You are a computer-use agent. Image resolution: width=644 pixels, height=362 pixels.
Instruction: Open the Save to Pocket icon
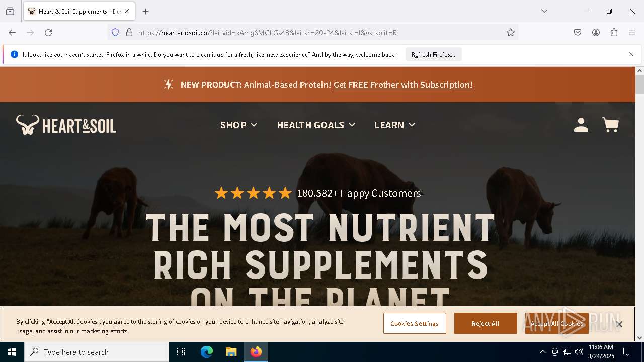(x=578, y=33)
